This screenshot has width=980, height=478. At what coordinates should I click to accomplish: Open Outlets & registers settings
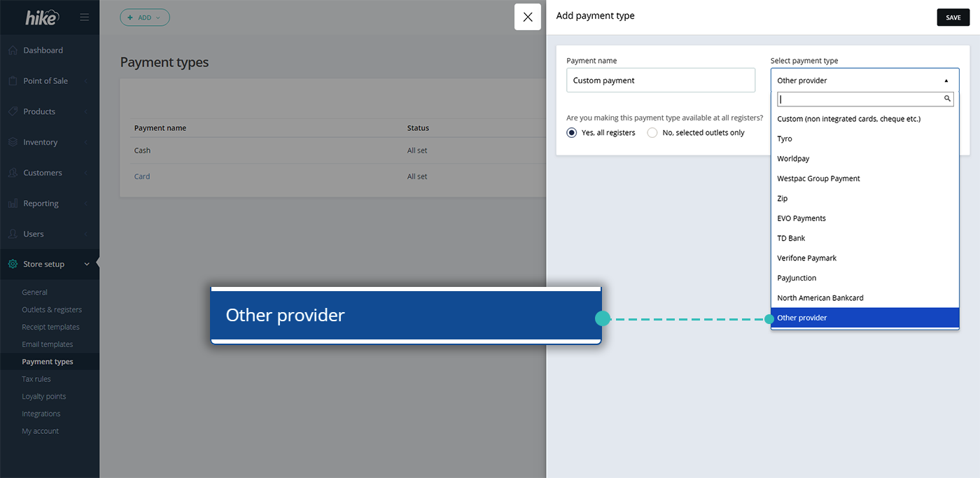tap(52, 310)
